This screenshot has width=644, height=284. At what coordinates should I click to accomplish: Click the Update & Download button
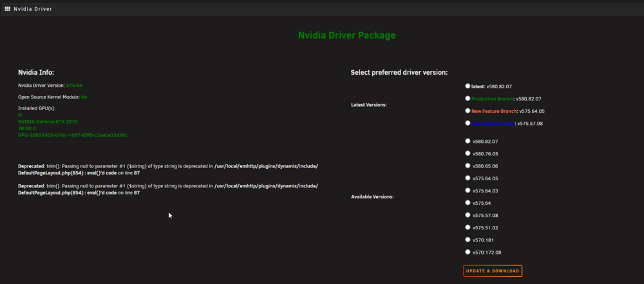pyautogui.click(x=493, y=271)
